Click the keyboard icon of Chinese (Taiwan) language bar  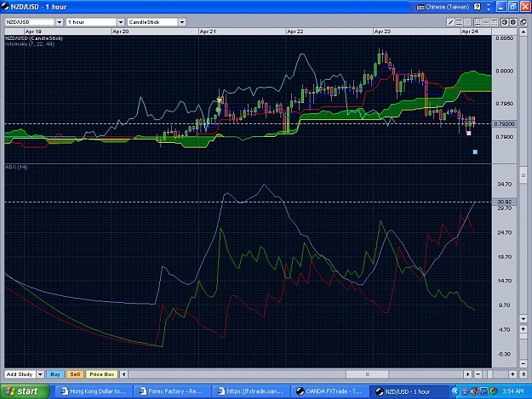pos(420,7)
